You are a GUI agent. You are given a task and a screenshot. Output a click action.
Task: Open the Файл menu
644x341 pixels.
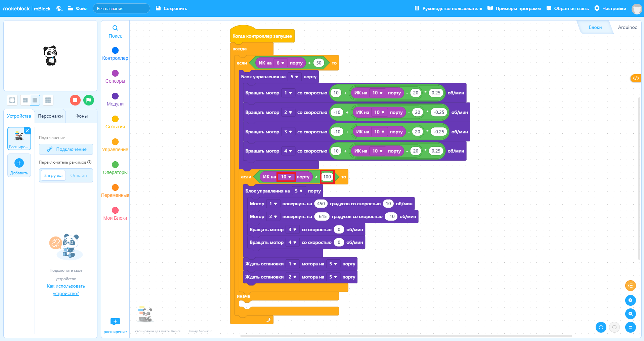[x=78, y=8]
